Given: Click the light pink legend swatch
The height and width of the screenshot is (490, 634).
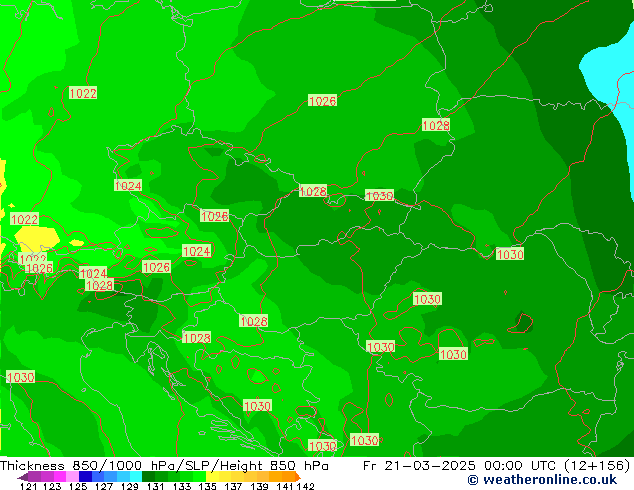Looking at the screenshot, I should pyautogui.click(x=72, y=477).
